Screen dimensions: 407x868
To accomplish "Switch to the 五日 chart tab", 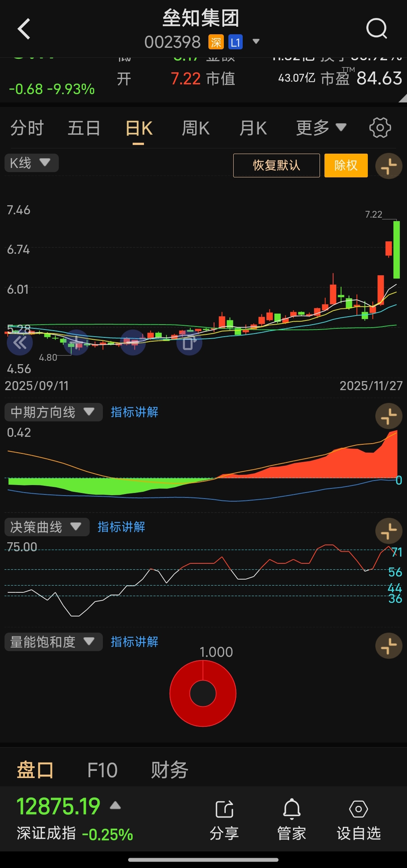I will coord(84,128).
